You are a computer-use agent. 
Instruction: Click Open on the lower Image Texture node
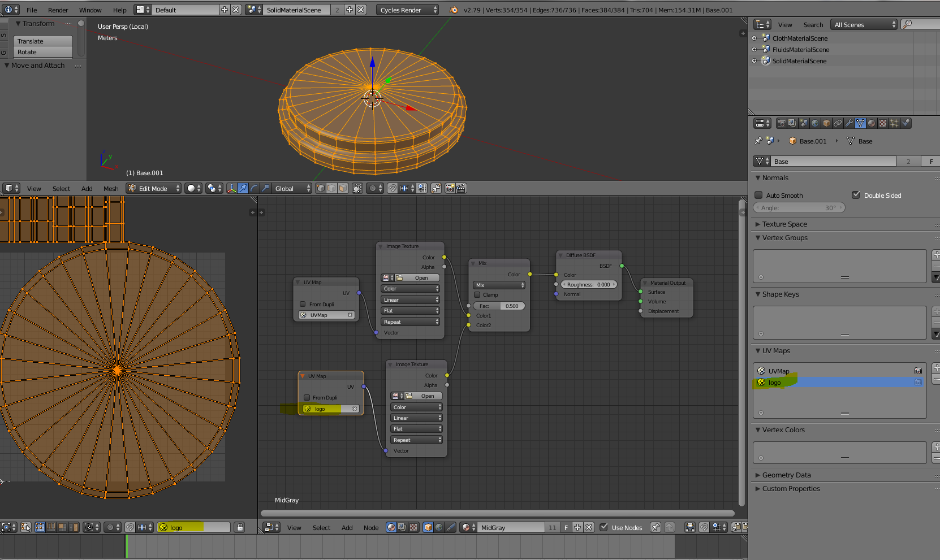click(x=424, y=396)
